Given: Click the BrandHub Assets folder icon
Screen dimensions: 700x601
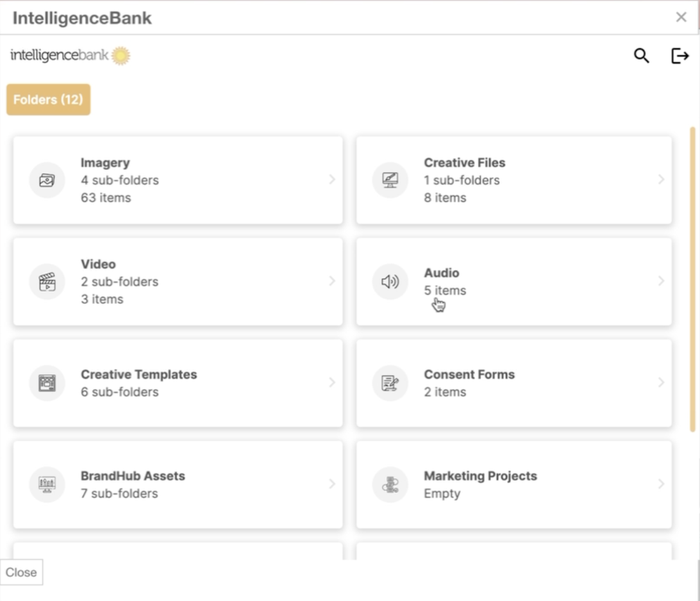Looking at the screenshot, I should pyautogui.click(x=47, y=484).
